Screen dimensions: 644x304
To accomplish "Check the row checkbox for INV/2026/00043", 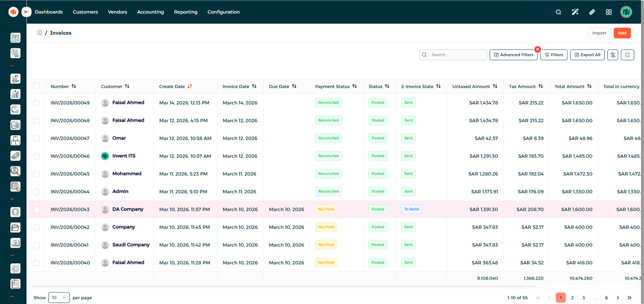I will (36, 210).
